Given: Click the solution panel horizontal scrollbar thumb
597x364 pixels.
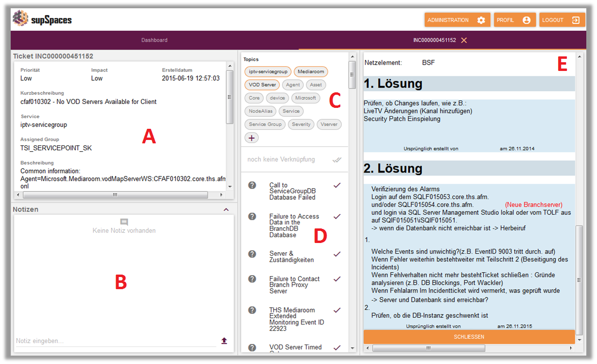Looking at the screenshot, I should (x=428, y=348).
